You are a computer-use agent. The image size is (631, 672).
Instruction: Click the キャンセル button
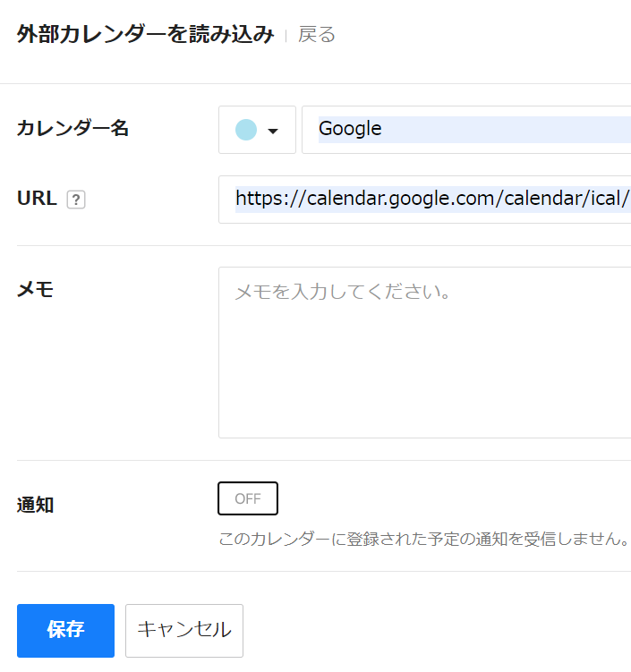coord(184,631)
